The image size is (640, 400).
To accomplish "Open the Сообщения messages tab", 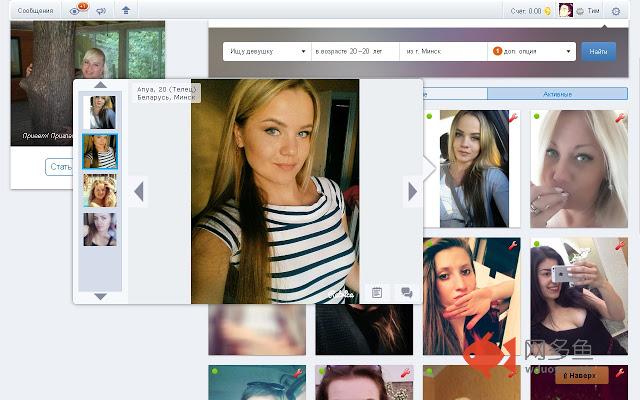I will coord(35,10).
